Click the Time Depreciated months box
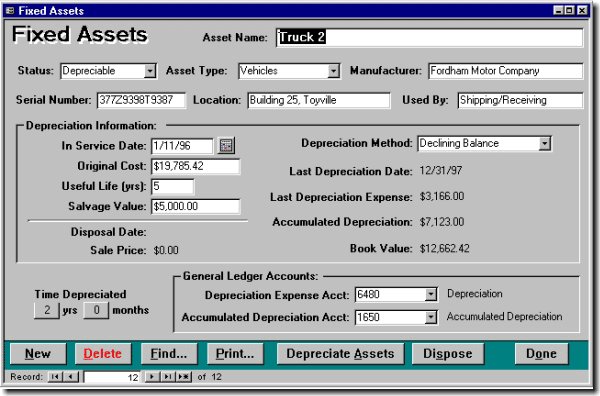The height and width of the screenshot is (396, 600). [x=96, y=310]
